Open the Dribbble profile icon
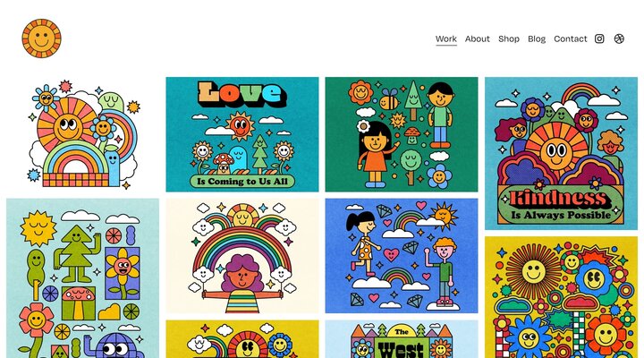Viewport: 644px width, 358px height. [x=619, y=38]
